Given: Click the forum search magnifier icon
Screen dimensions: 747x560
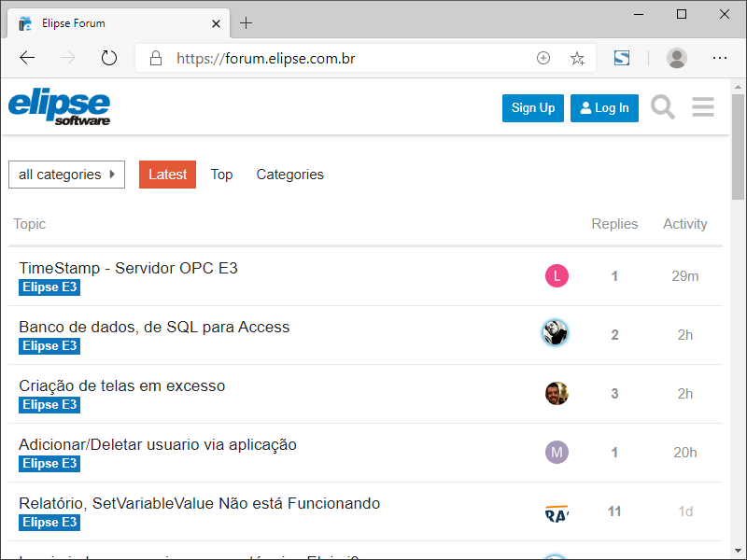Looking at the screenshot, I should [663, 107].
